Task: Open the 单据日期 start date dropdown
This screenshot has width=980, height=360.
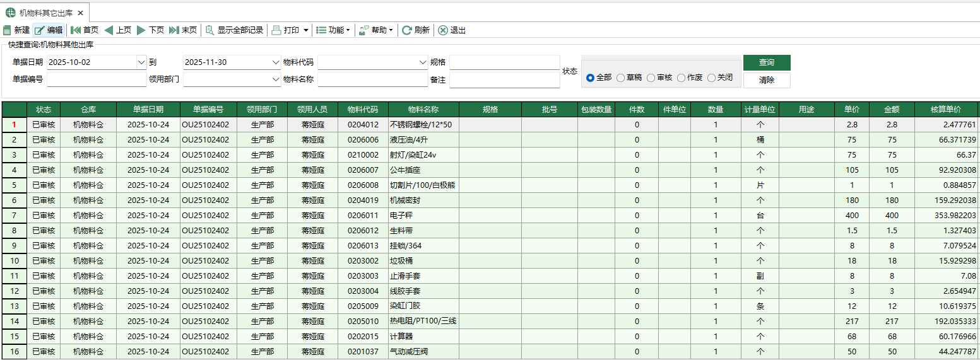Action: [x=141, y=62]
